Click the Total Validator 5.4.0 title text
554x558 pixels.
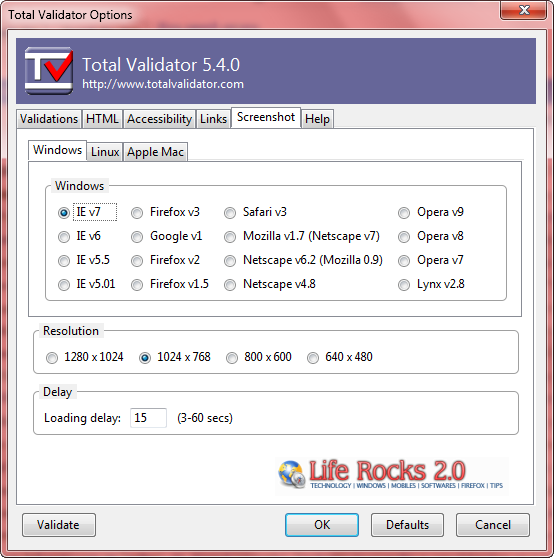coord(161,65)
